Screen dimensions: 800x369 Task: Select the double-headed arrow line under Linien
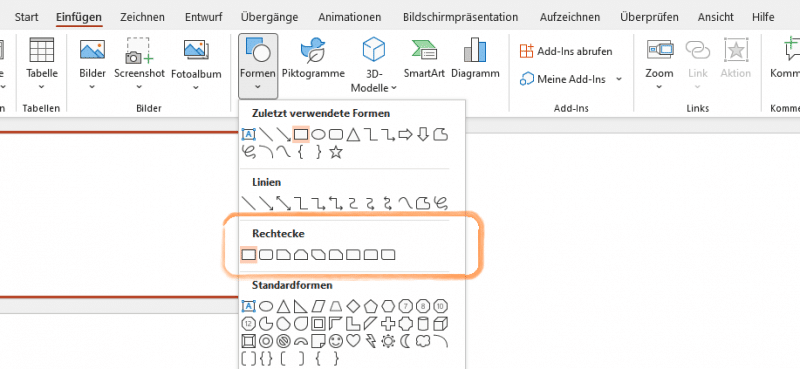point(284,204)
